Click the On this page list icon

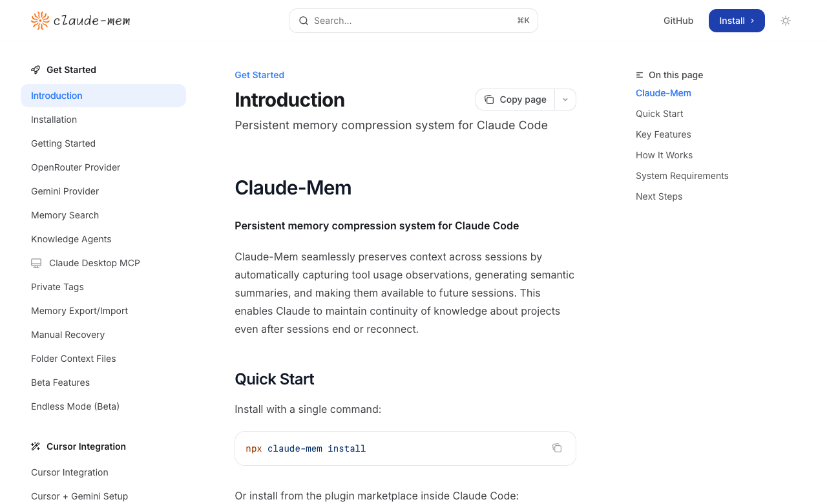pyautogui.click(x=640, y=75)
